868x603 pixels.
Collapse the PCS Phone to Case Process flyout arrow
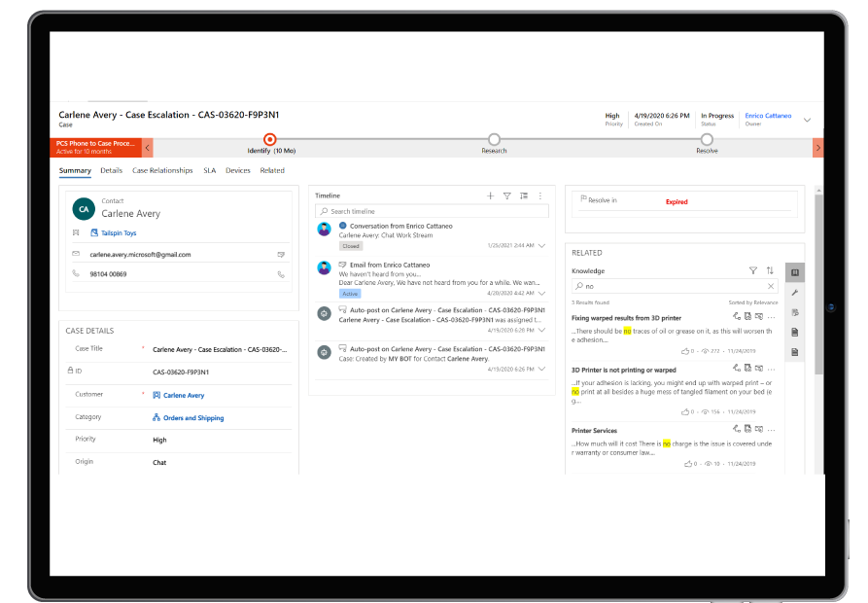point(147,148)
